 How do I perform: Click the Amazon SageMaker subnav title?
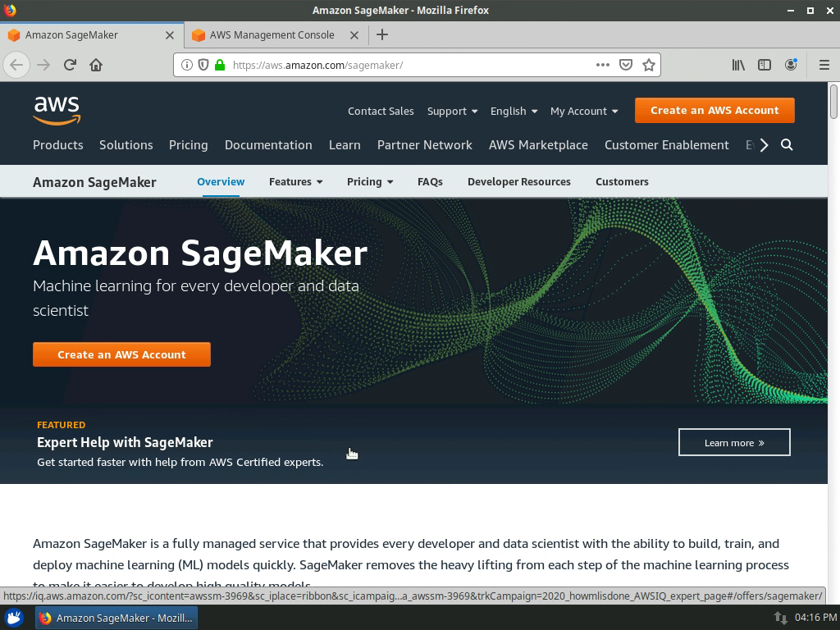(94, 182)
